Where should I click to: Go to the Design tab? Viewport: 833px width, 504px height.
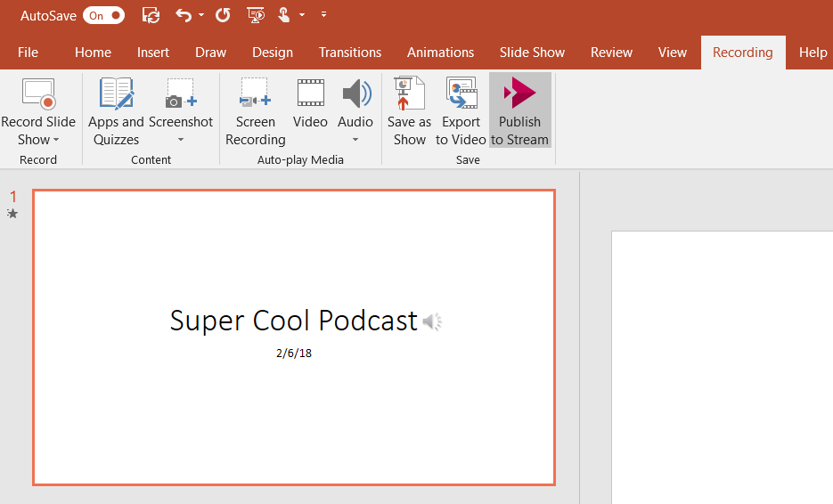(273, 52)
